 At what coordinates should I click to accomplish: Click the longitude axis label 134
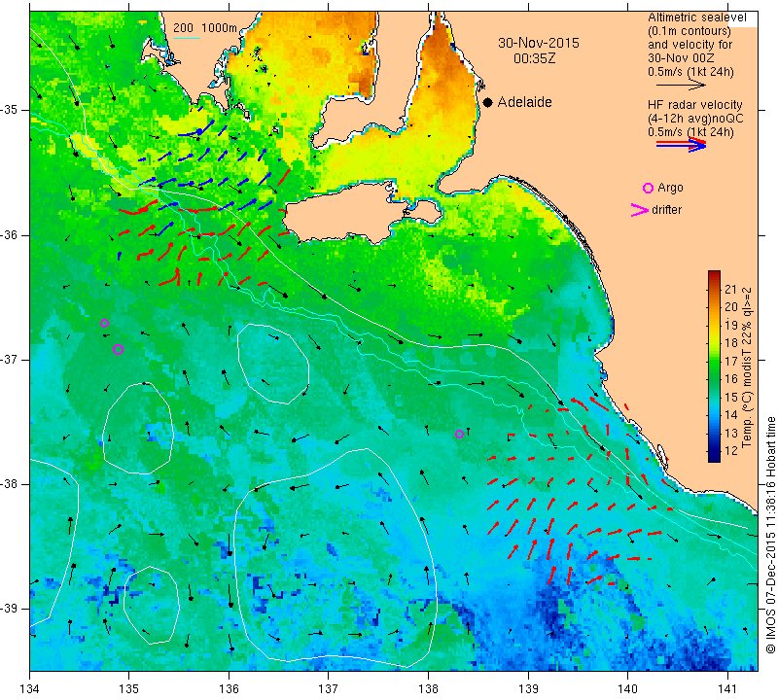(x=30, y=689)
